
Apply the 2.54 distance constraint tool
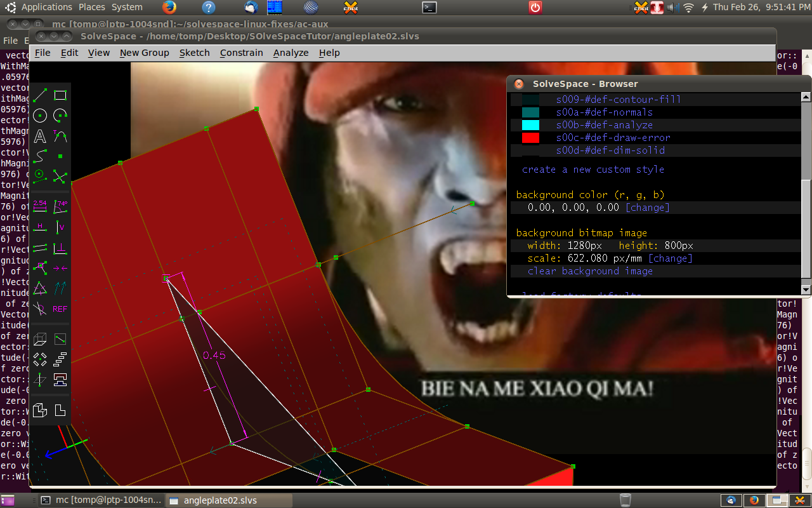coord(40,206)
